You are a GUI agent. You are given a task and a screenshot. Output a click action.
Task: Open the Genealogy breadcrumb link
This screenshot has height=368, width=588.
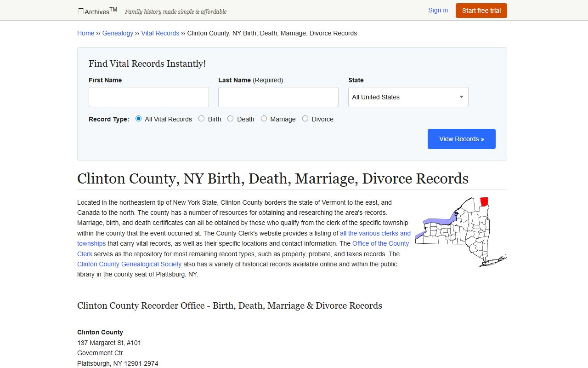pos(118,33)
